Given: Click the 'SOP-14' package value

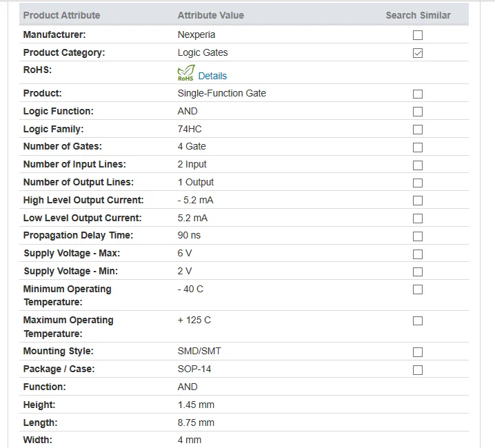Looking at the screenshot, I should 194,369.
